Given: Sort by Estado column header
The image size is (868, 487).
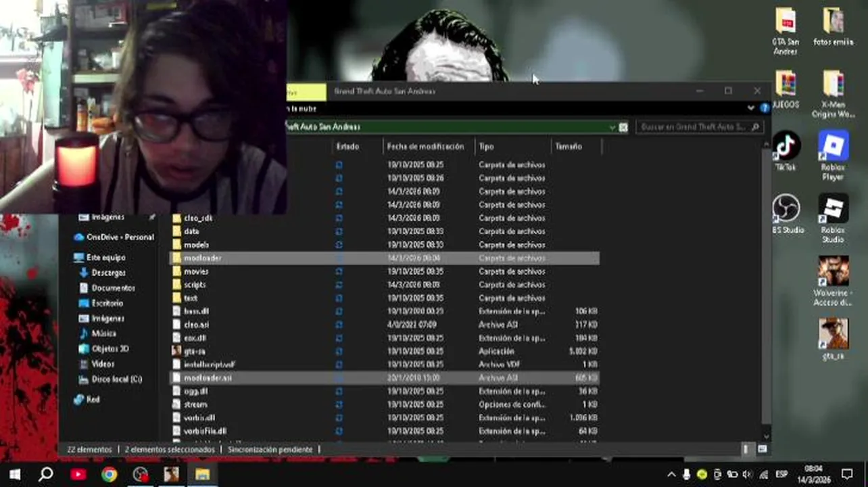Looking at the screenshot, I should pos(347,146).
